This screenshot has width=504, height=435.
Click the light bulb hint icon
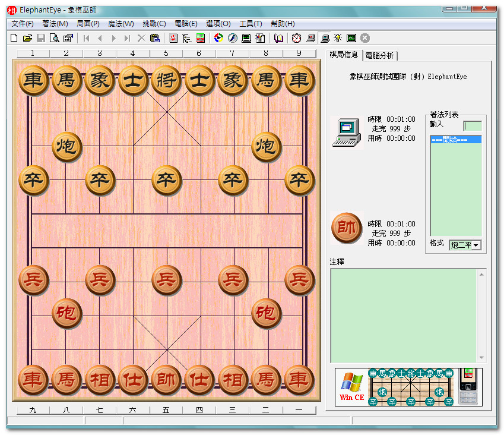coord(338,38)
